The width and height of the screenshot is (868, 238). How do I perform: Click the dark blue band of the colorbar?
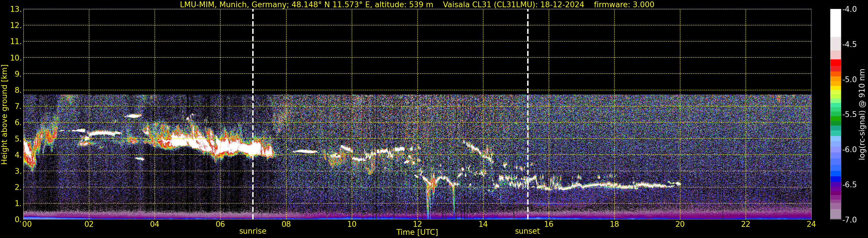point(835,179)
